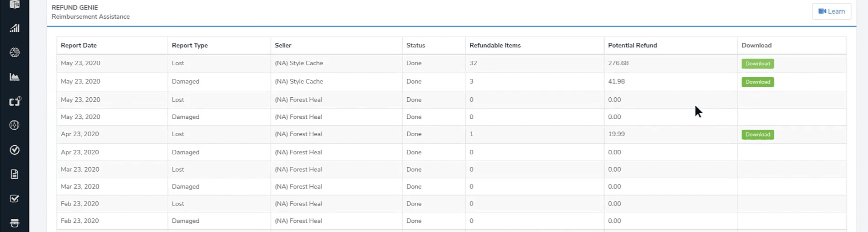The image size is (868, 232).
Task: Open the bracket badge icon in sidebar
Action: click(x=15, y=101)
